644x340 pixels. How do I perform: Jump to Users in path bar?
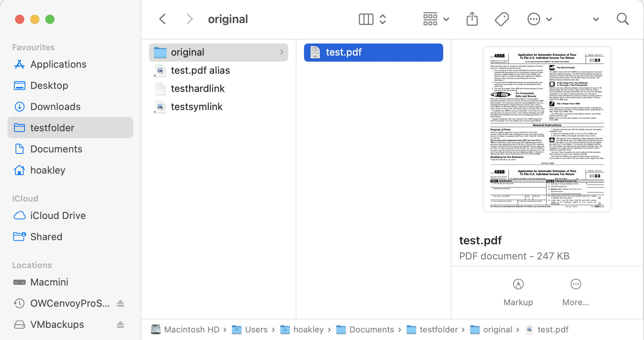(x=256, y=329)
